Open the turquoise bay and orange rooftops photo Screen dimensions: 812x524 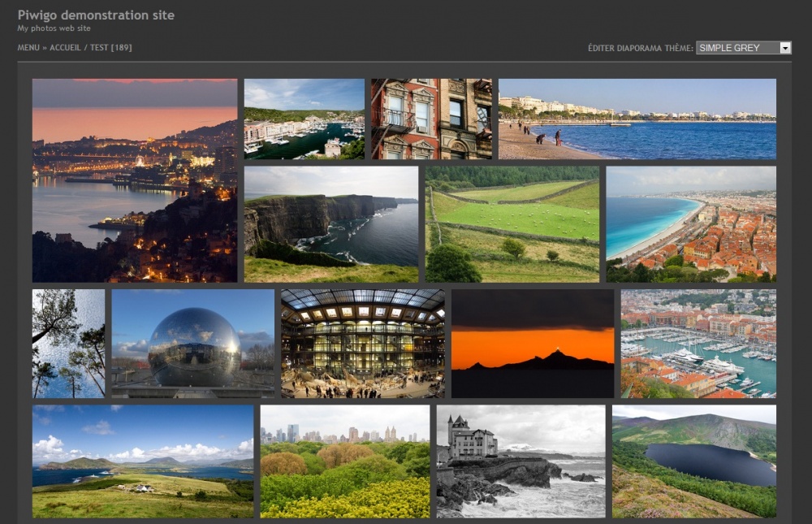coord(691,224)
